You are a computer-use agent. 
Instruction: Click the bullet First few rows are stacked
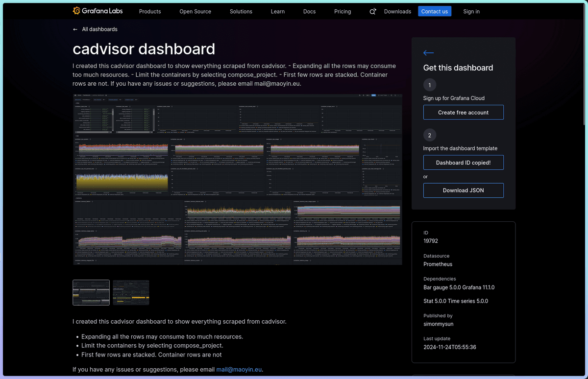coord(151,355)
